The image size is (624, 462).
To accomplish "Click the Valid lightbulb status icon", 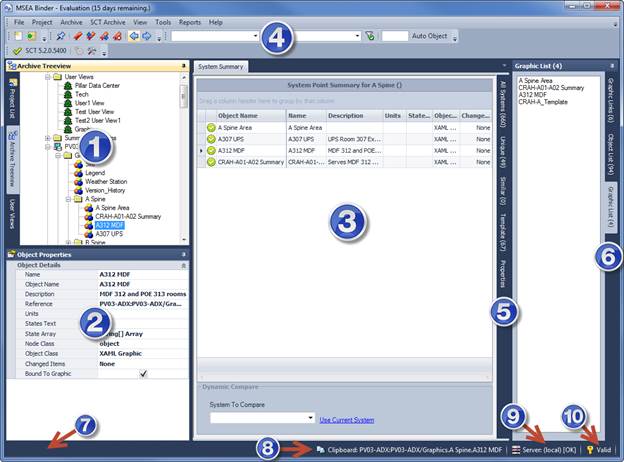I will (x=590, y=450).
